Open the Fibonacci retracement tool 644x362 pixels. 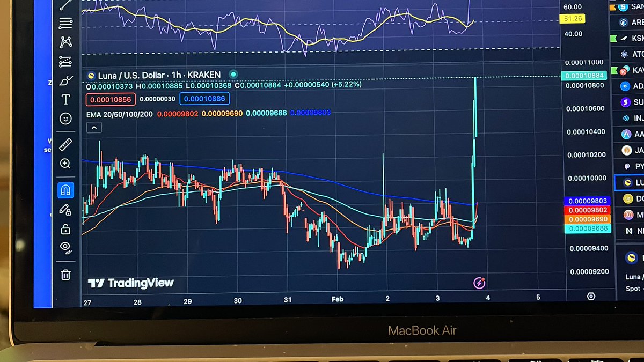pyautogui.click(x=65, y=23)
